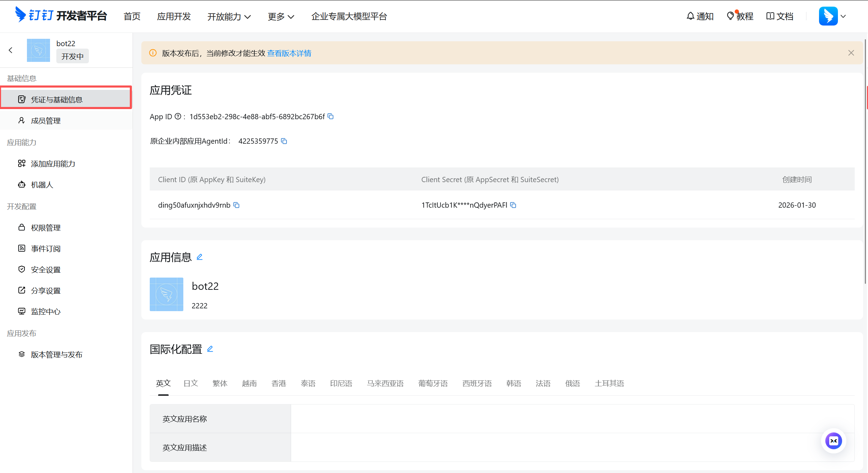The width and height of the screenshot is (868, 473).
Task: Copy the Client ID ding50afuxnjxhdv9rnb
Action: [237, 205]
